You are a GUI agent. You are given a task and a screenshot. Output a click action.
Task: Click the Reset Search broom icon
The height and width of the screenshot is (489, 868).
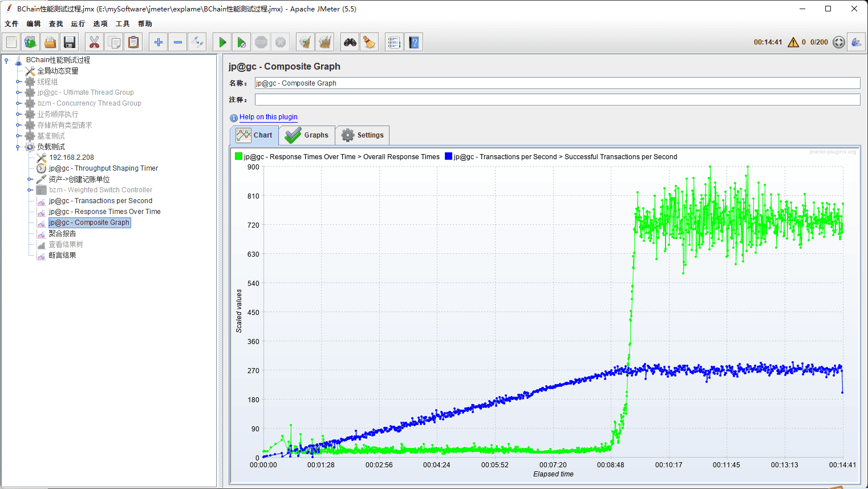click(x=369, y=42)
